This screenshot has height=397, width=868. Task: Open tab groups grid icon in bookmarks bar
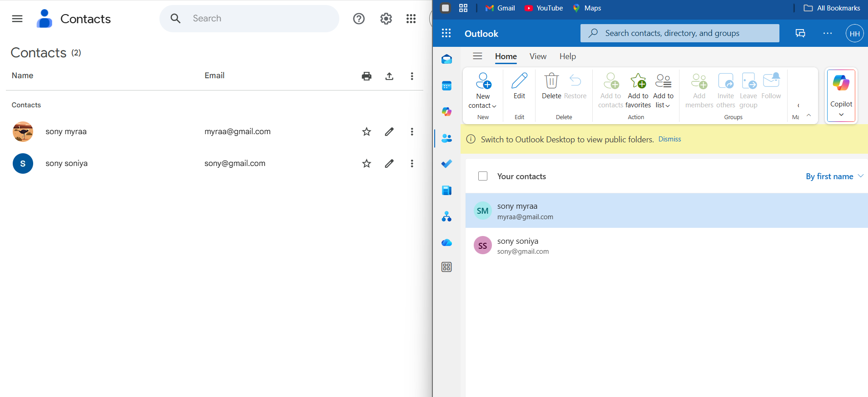click(463, 8)
